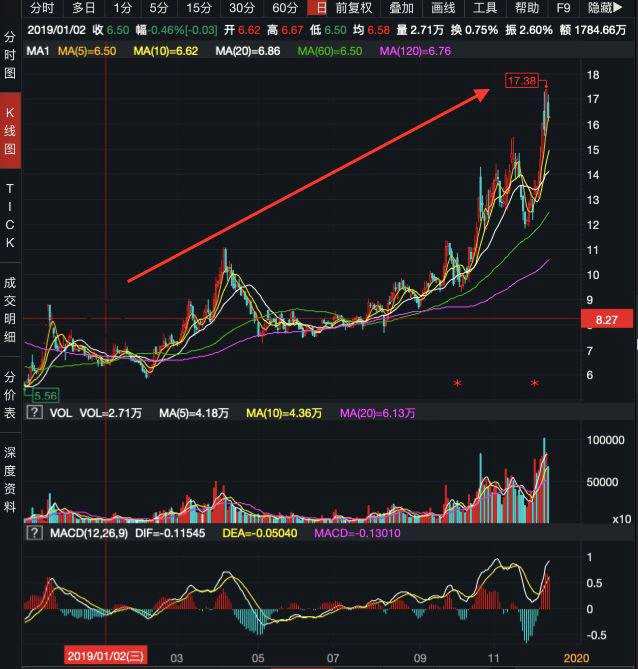Toggle the 叠加 overlay option

pyautogui.click(x=401, y=8)
